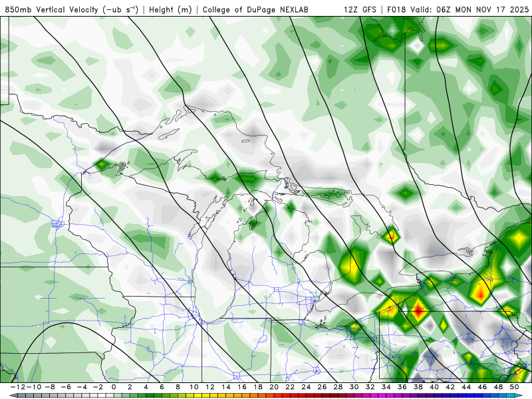Click the "24" colorbar scale label
532x399 pixels.
[x=306, y=387]
